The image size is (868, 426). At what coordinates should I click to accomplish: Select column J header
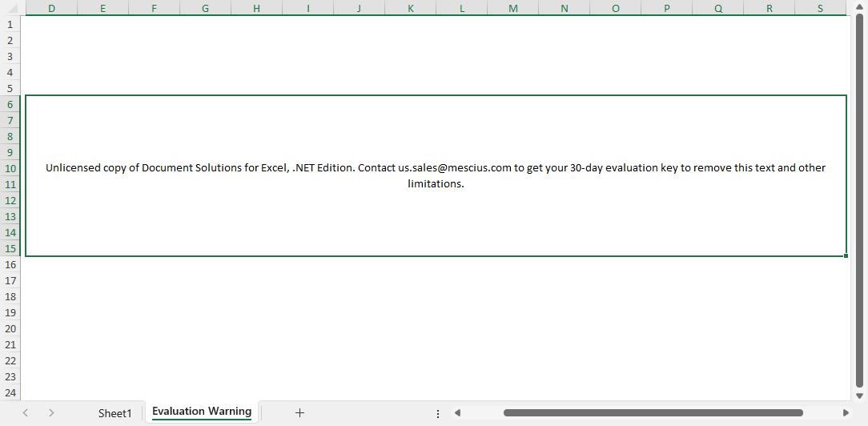pos(360,8)
